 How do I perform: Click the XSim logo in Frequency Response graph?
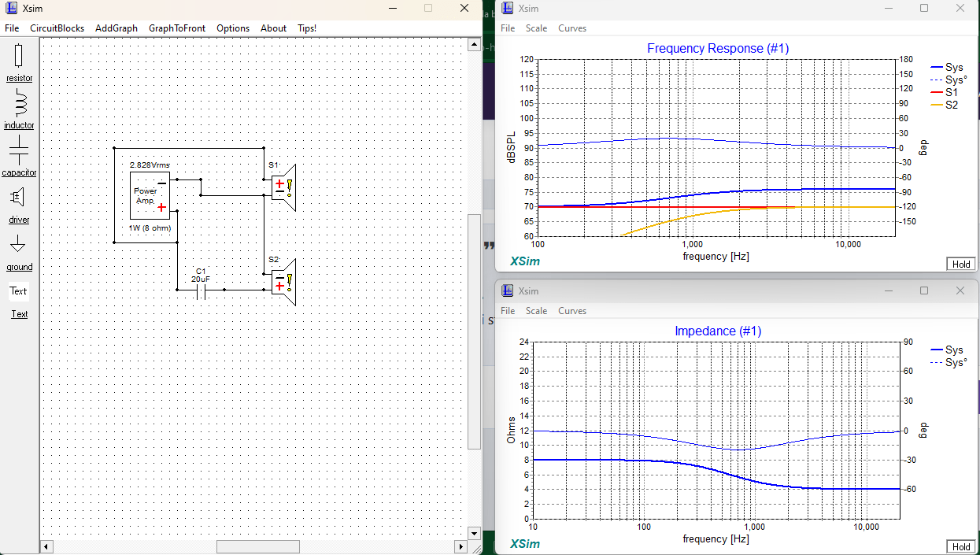(525, 261)
